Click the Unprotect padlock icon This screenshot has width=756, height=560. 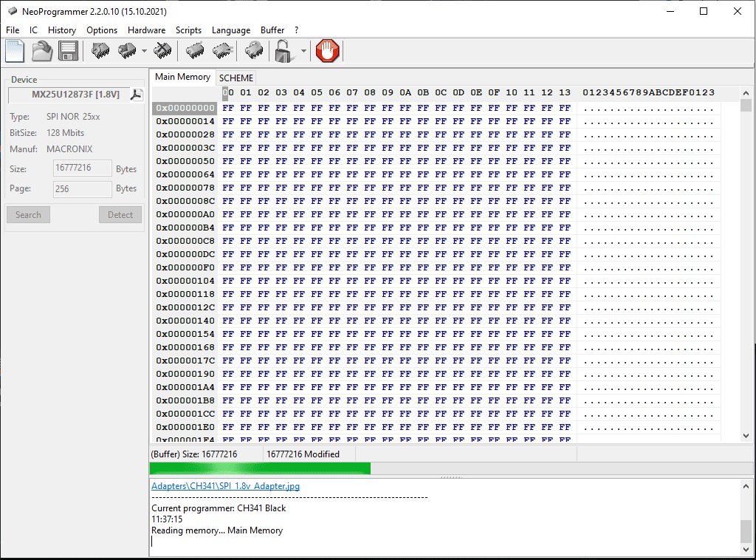284,51
